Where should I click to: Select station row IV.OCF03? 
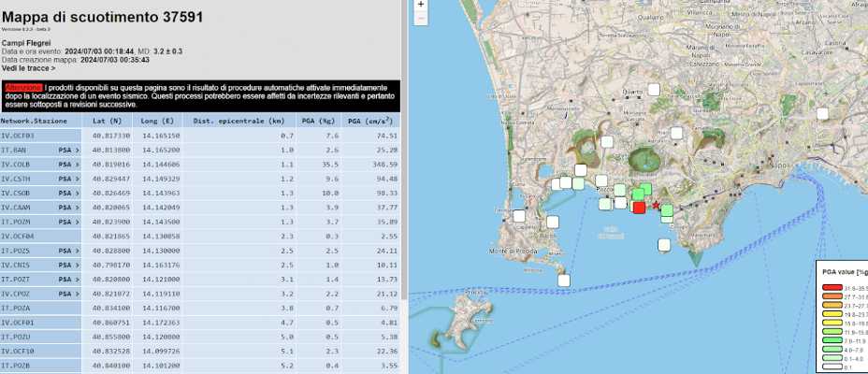coord(200,136)
